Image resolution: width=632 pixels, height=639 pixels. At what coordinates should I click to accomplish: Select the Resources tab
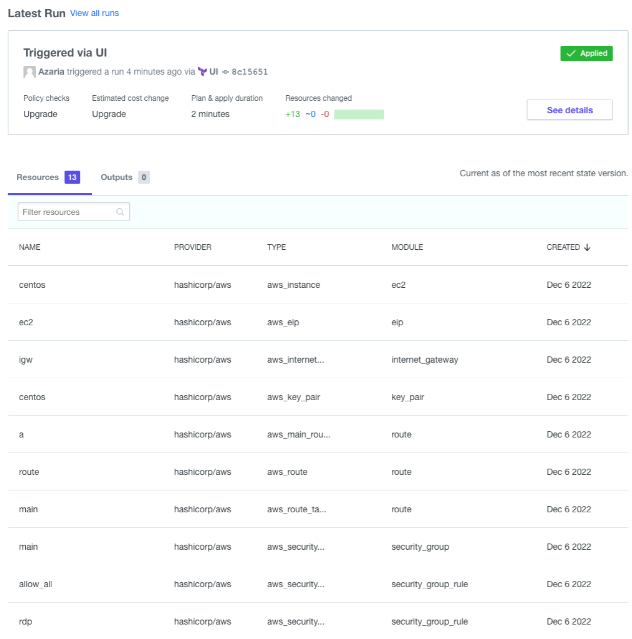tap(38, 177)
